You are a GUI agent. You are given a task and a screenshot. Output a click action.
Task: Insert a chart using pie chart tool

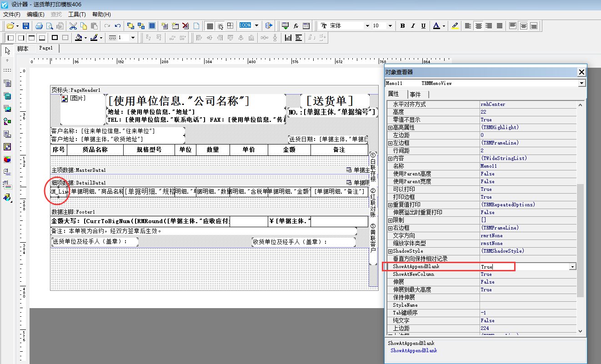(7, 160)
